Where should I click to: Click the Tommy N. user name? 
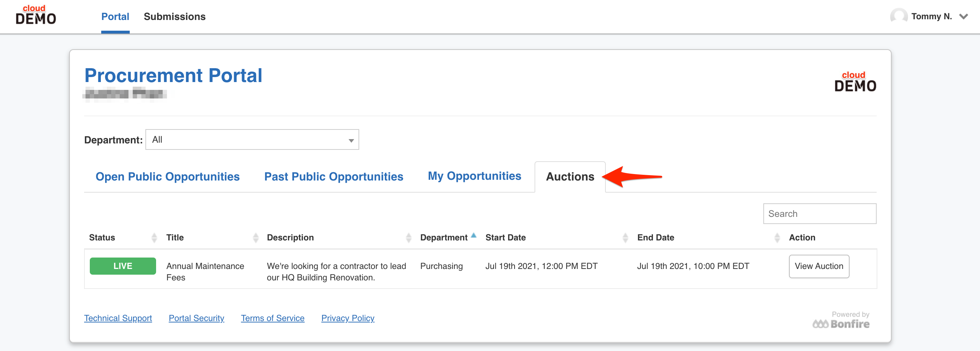pos(931,16)
